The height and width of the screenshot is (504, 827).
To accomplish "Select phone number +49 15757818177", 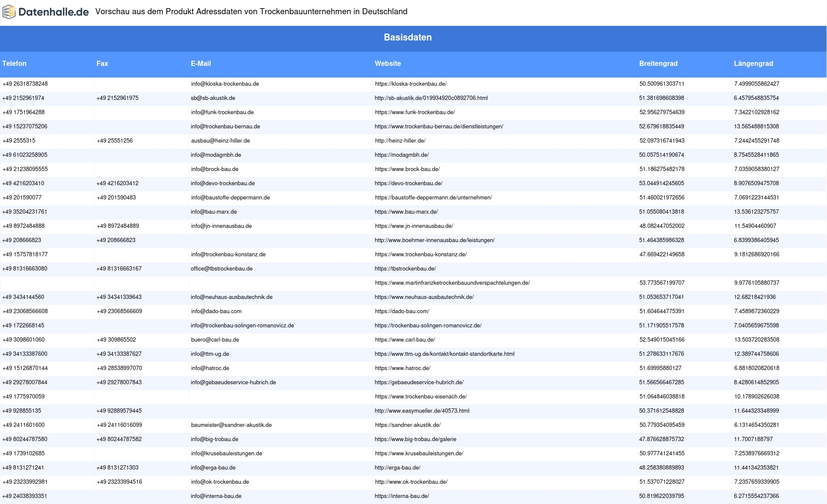I will (25, 255).
